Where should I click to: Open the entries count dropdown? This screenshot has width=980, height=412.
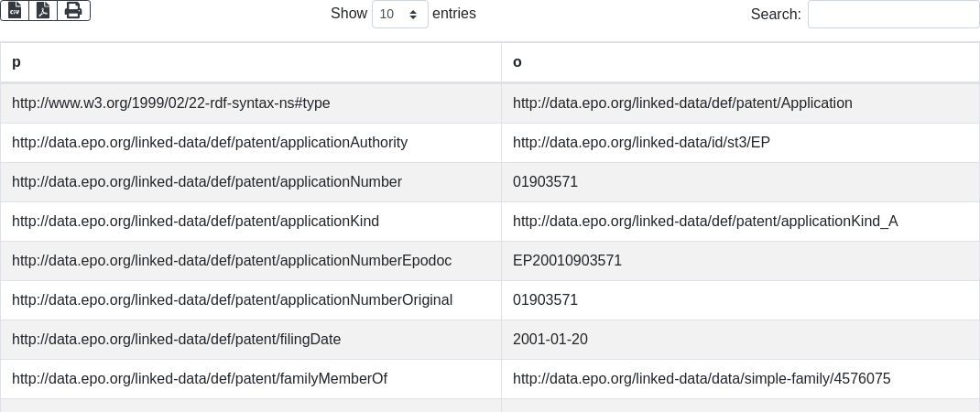click(399, 15)
